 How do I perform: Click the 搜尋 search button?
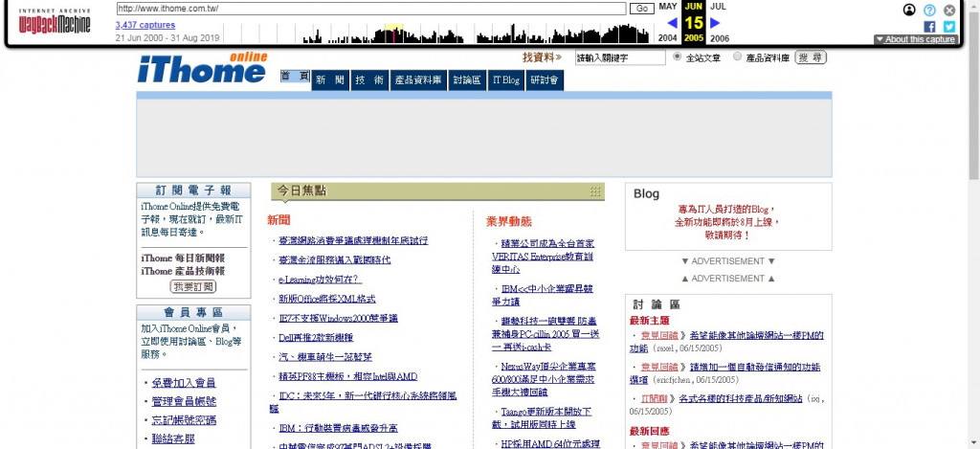[811, 57]
